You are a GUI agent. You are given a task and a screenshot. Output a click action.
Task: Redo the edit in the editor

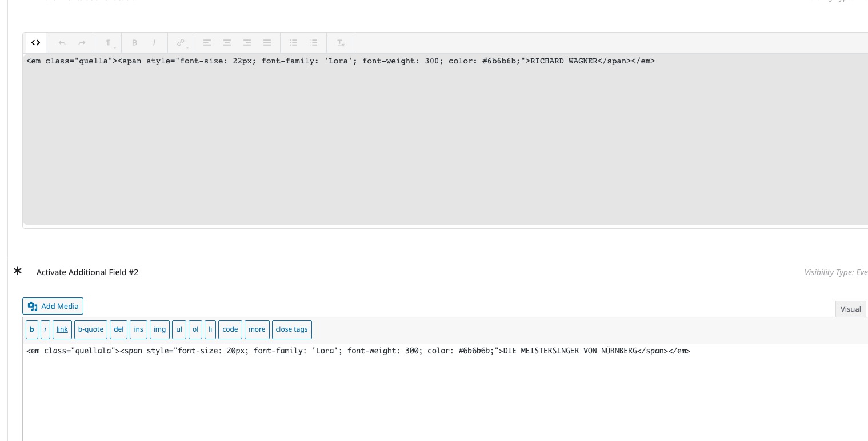[x=82, y=43]
